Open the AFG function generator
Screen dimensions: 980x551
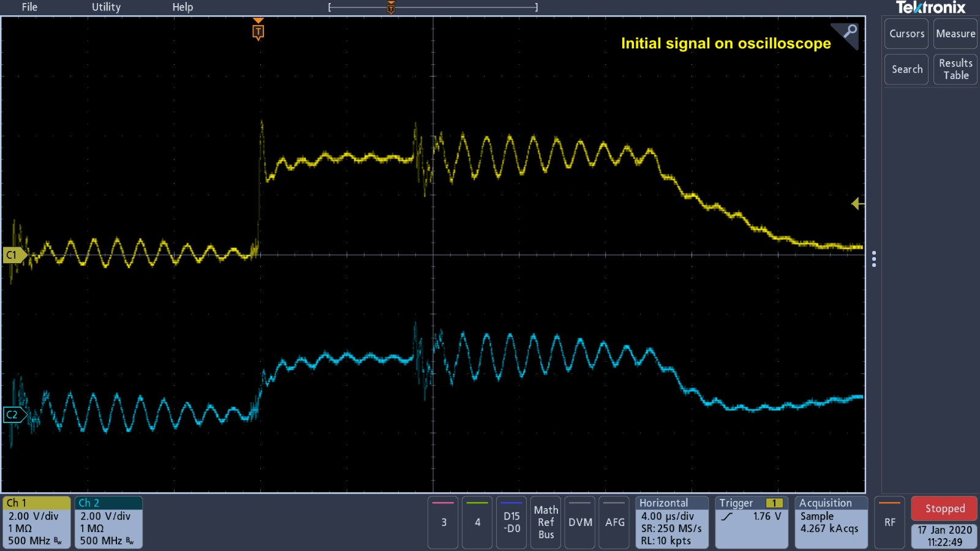click(x=614, y=522)
